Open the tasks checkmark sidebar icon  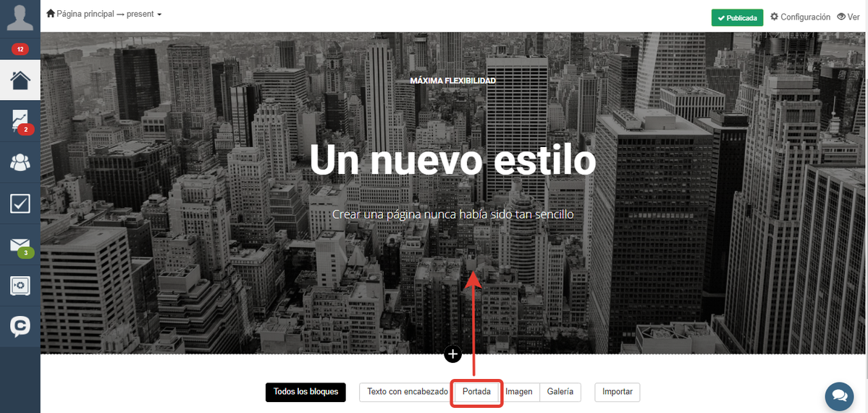point(20,204)
